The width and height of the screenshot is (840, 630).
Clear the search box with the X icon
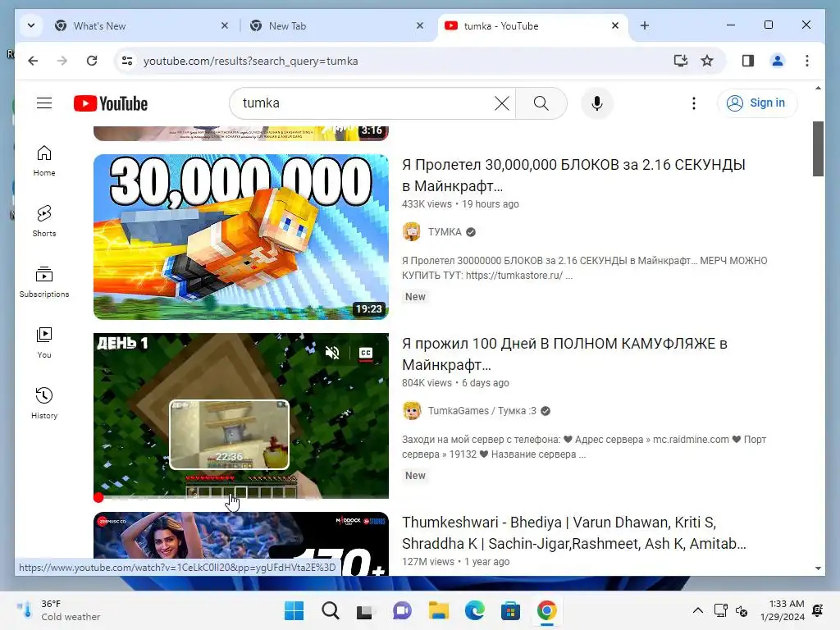pos(501,103)
